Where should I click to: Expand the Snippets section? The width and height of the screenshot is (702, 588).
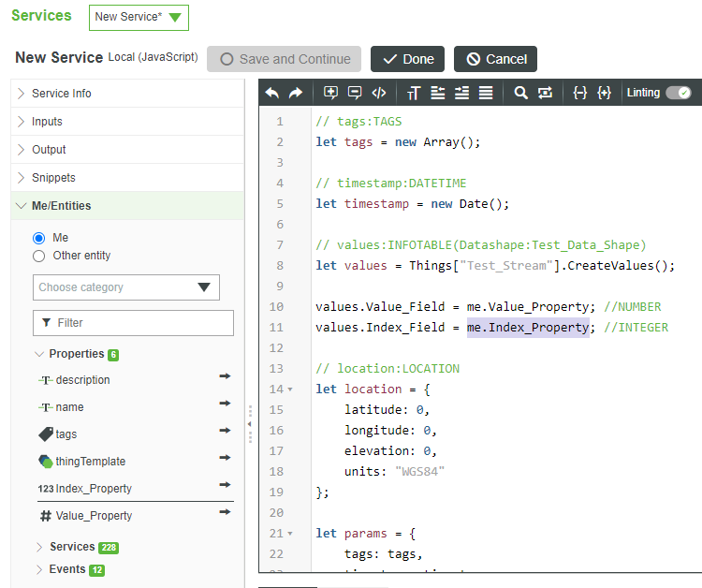coord(53,177)
